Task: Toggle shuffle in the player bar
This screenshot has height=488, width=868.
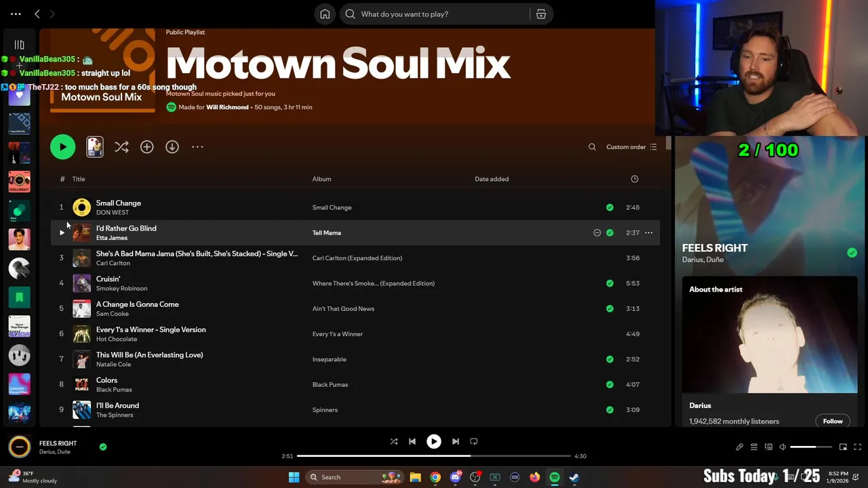Action: pyautogui.click(x=394, y=441)
